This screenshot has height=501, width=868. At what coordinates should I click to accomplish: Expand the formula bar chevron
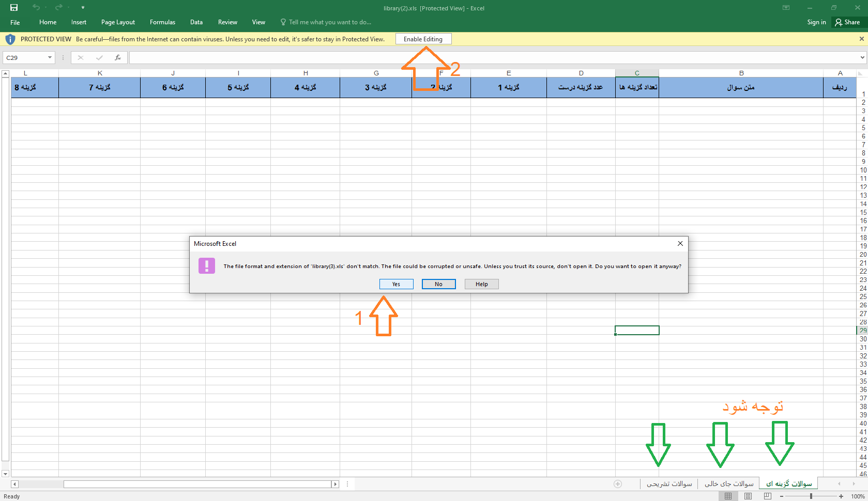click(x=862, y=58)
